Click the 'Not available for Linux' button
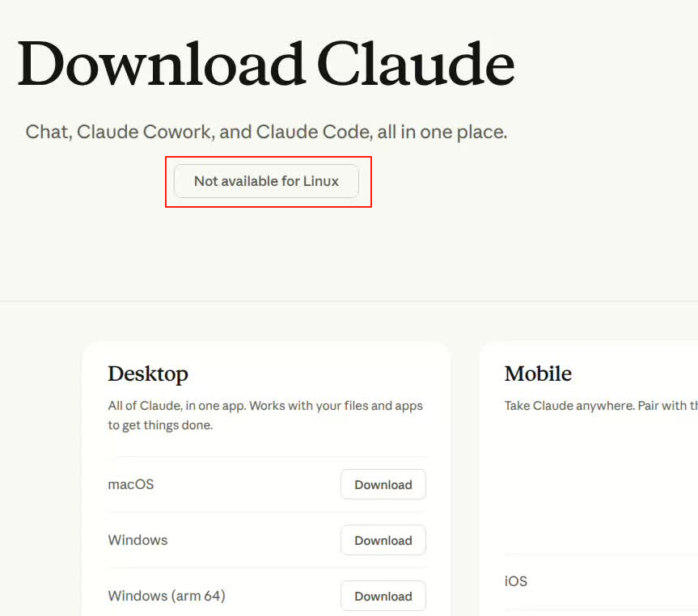This screenshot has height=616, width=698. (266, 181)
